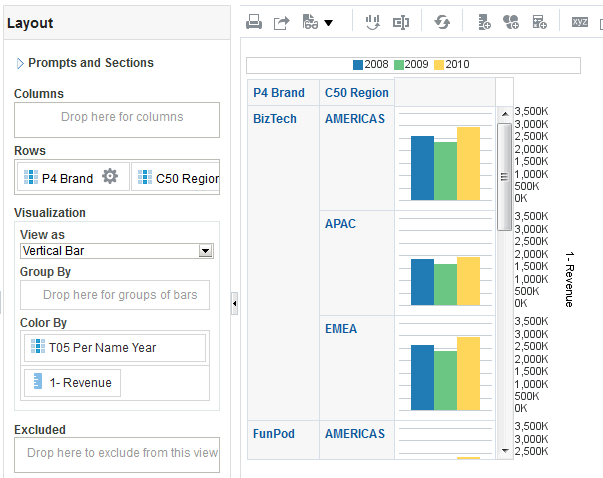Screen dimensions: 603x478
Task: Click the print icon in toolbar
Action: (254, 21)
